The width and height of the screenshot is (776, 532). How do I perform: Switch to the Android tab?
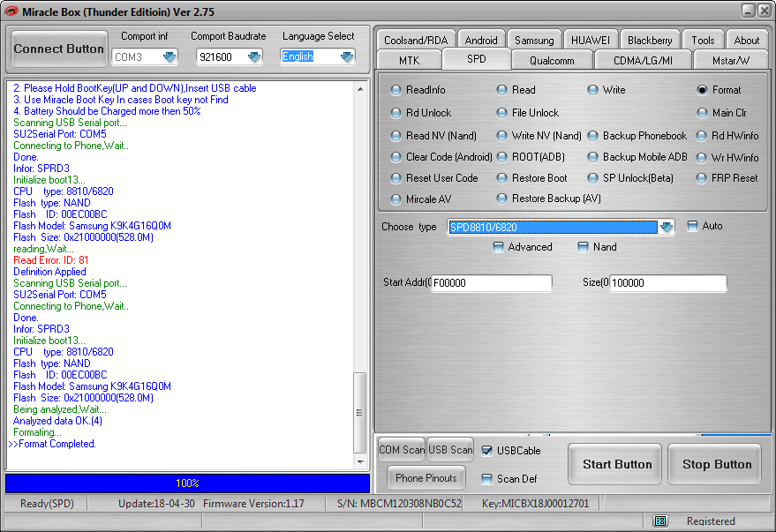pyautogui.click(x=481, y=40)
